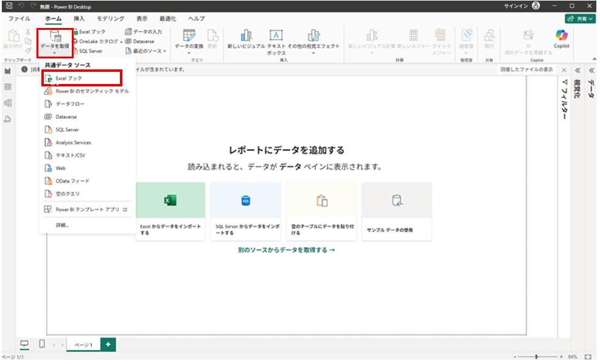Click the zoom-in plus button

[561, 357]
